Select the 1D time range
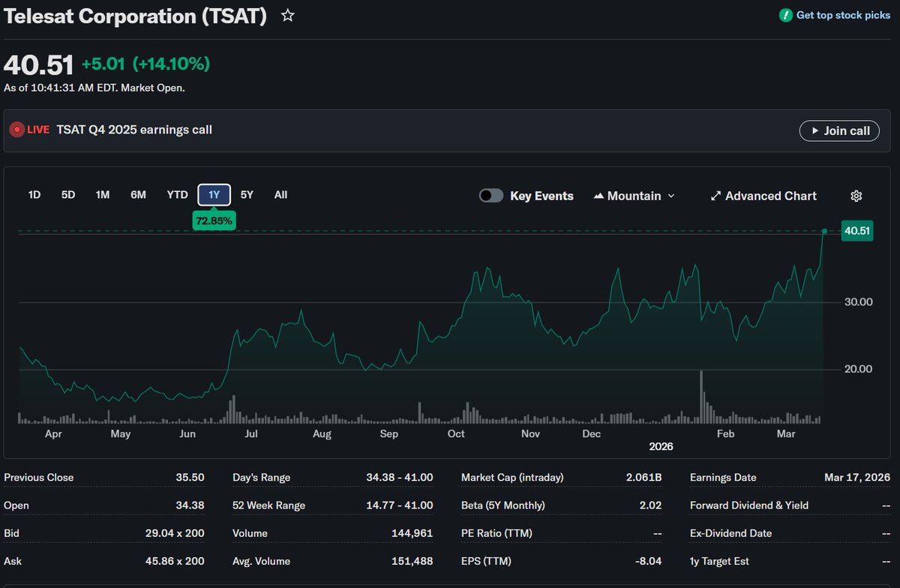900x588 pixels. (34, 195)
